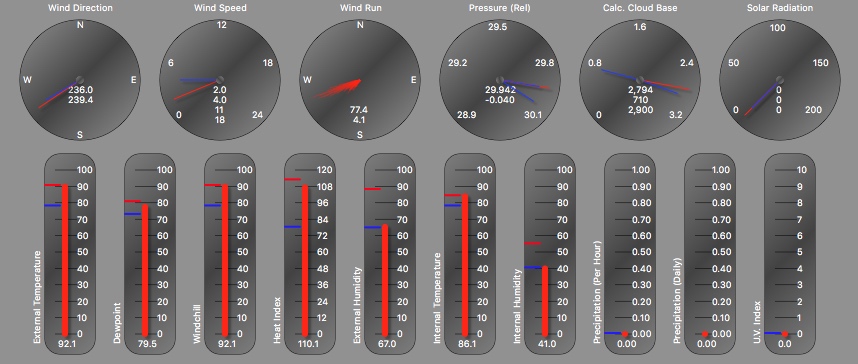The image size is (858, 364).
Task: Click the Precipitation (Daily) gauge
Action: (710, 253)
